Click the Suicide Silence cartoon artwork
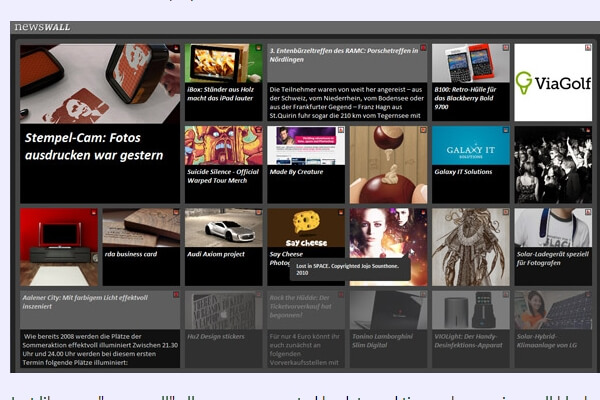Viewport: 600px width, 400px height. (223, 145)
